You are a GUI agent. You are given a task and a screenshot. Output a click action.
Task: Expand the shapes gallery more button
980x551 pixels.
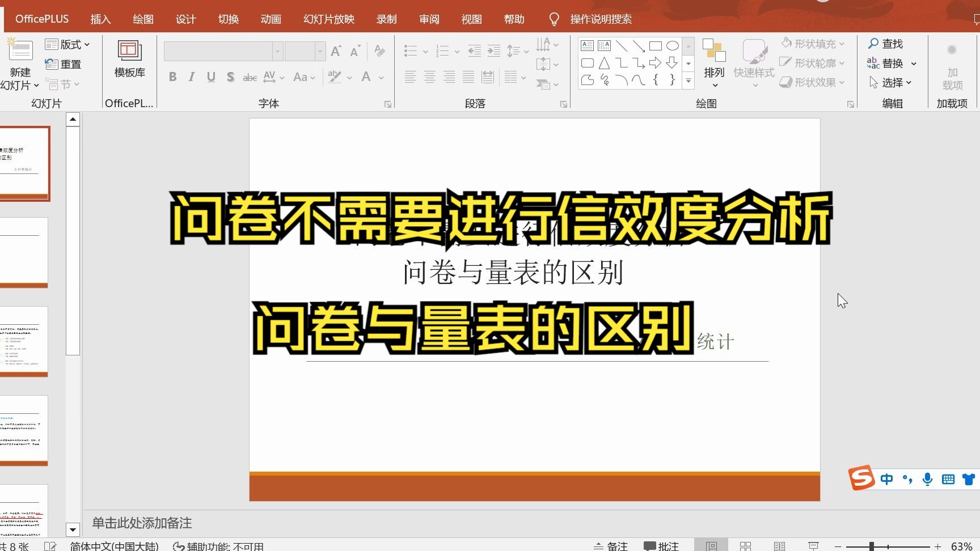688,81
